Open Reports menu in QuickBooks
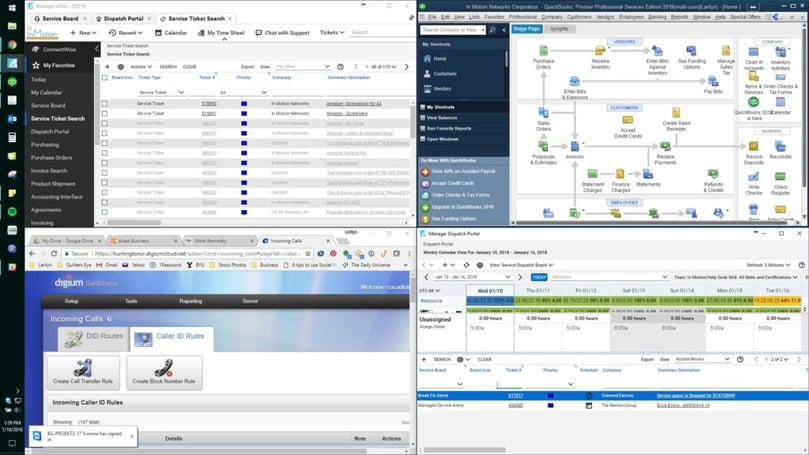This screenshot has width=809, height=455. tap(679, 17)
